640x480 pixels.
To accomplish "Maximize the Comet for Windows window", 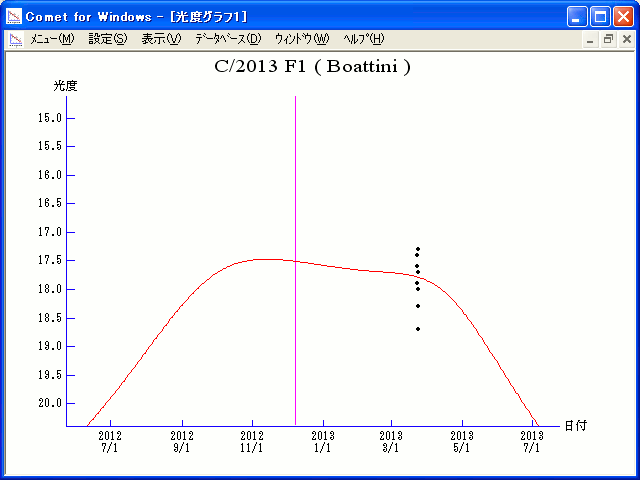I will coord(600,17).
